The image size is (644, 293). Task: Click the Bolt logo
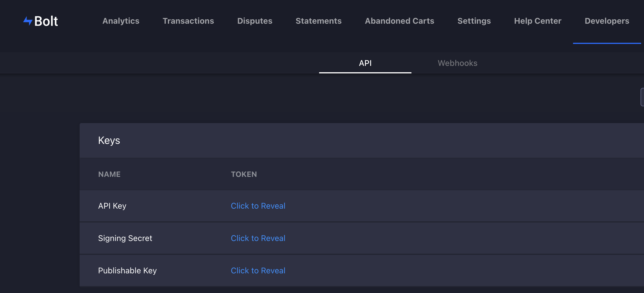(40, 21)
